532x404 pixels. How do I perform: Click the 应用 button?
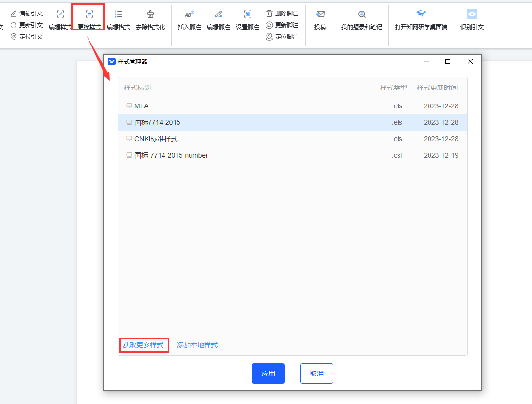pyautogui.click(x=268, y=374)
